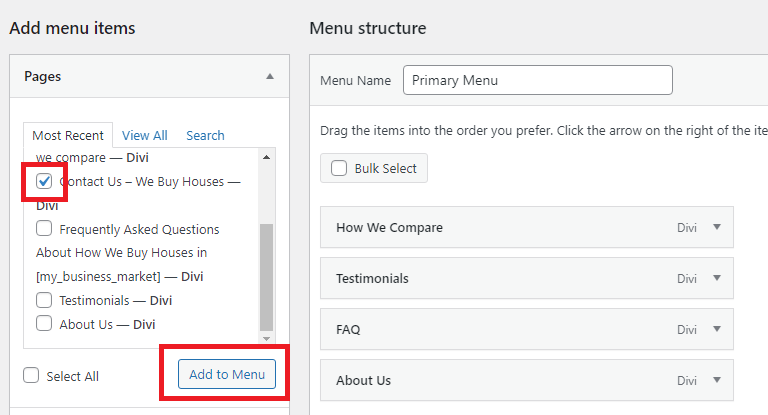This screenshot has height=415, width=768.
Task: Switch to the View All tab
Action: pos(144,135)
